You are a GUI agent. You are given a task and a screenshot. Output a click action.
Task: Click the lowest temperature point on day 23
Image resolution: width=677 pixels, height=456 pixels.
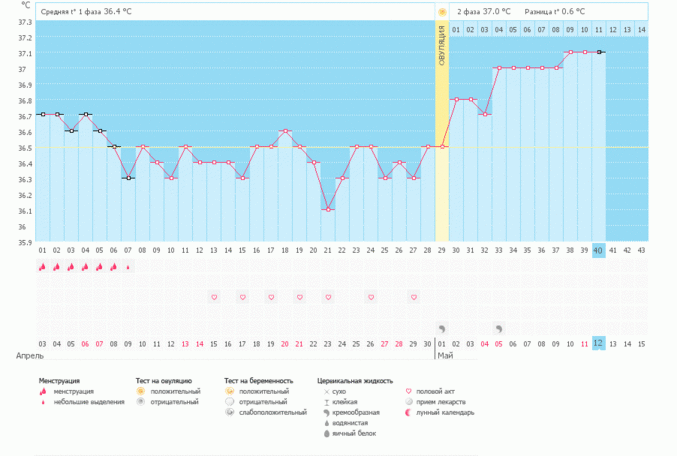(x=328, y=210)
